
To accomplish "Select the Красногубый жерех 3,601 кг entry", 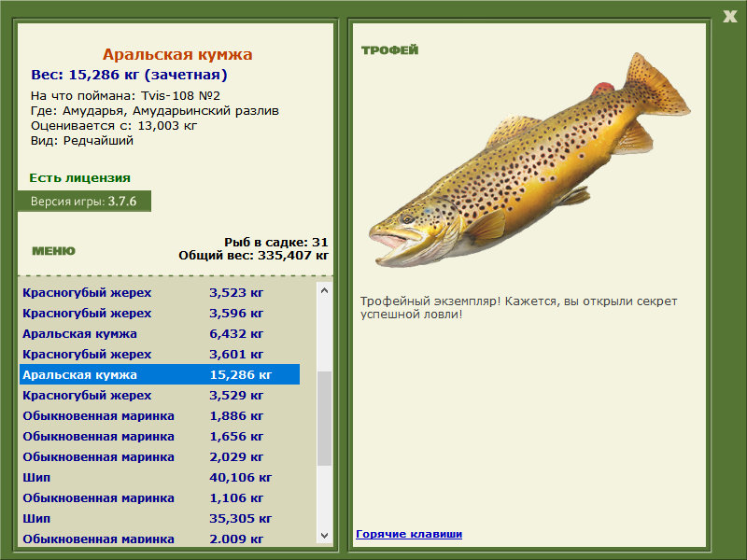I will pos(160,354).
